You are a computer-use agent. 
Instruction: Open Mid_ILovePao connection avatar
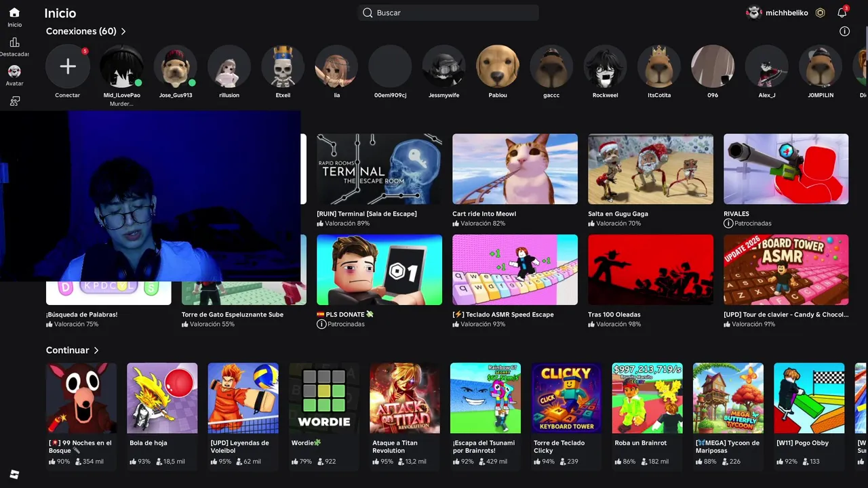coord(121,66)
